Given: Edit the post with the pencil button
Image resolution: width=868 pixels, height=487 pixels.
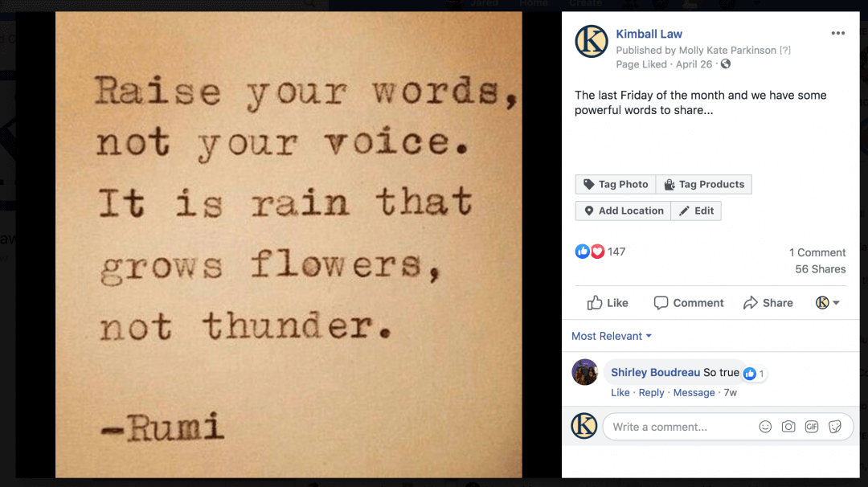Looking at the screenshot, I should 696,211.
